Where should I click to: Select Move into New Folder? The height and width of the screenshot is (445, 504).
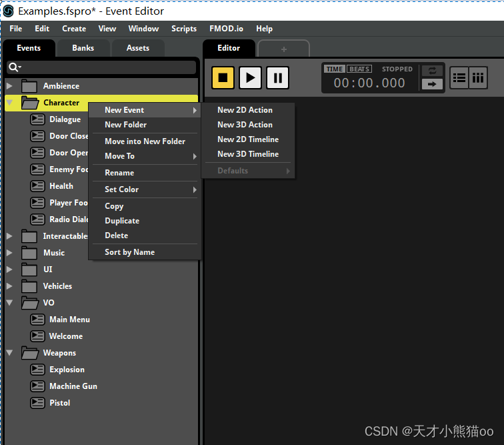pyautogui.click(x=145, y=141)
